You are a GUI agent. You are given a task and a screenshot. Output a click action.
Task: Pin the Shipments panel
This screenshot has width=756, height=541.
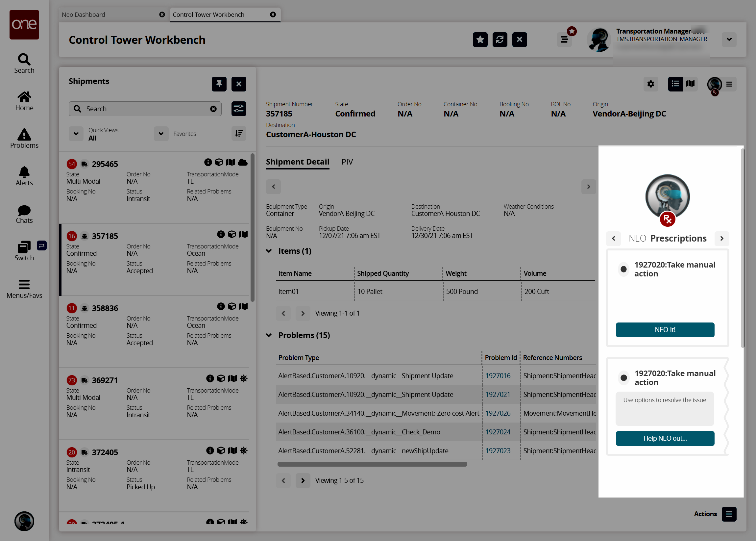pyautogui.click(x=219, y=84)
